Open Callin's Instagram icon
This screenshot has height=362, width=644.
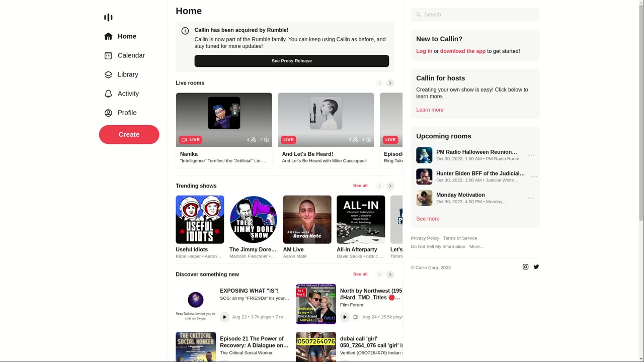click(526, 267)
